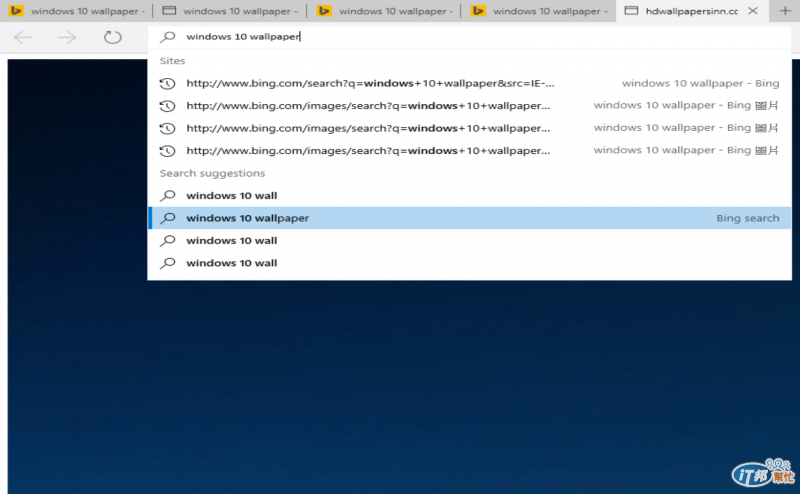Viewport: 800px width, 494px height.
Task: Reload the page with the refresh icon
Action: [112, 37]
